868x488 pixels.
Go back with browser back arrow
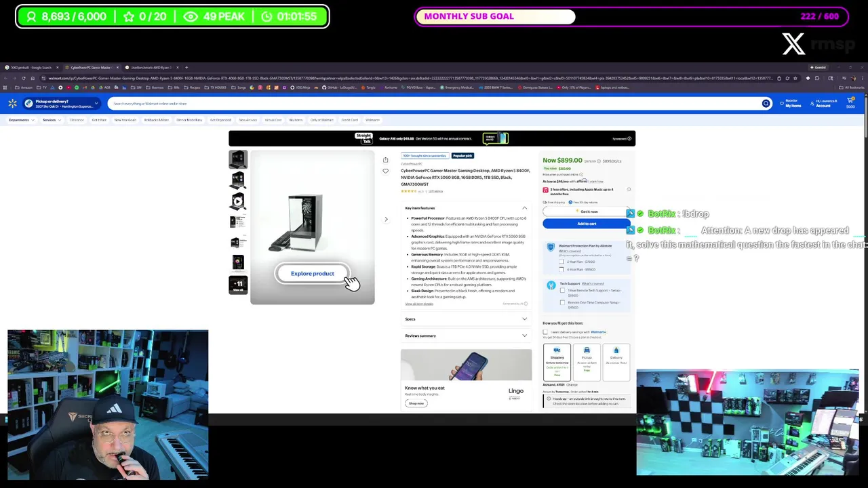click(5, 78)
